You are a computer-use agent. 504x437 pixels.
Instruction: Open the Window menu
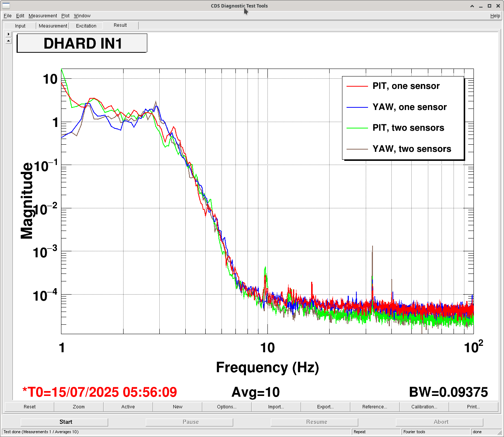coord(82,16)
